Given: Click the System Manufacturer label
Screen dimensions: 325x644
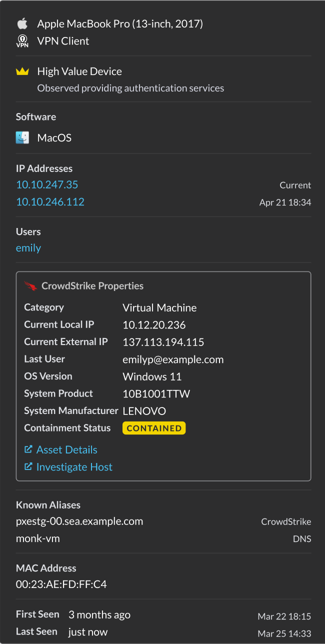Looking at the screenshot, I should click(x=71, y=410).
